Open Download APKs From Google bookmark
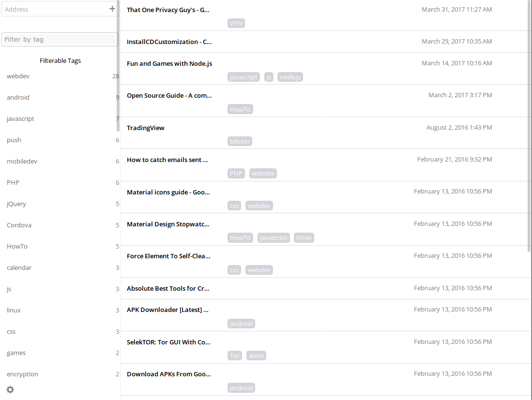The width and height of the screenshot is (532, 400). [168, 374]
